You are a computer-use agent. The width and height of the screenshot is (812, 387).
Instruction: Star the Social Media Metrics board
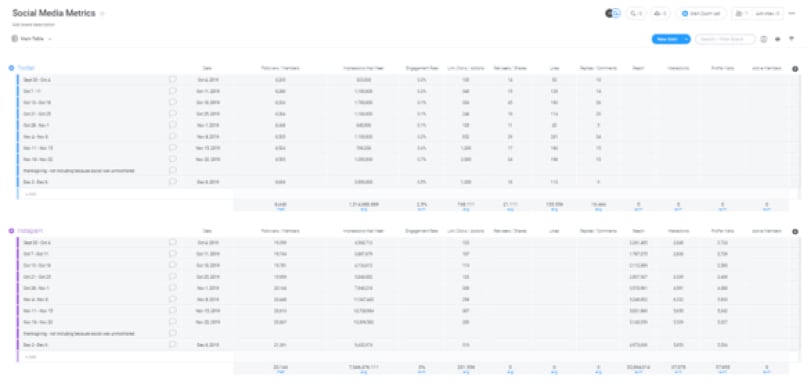tap(103, 14)
